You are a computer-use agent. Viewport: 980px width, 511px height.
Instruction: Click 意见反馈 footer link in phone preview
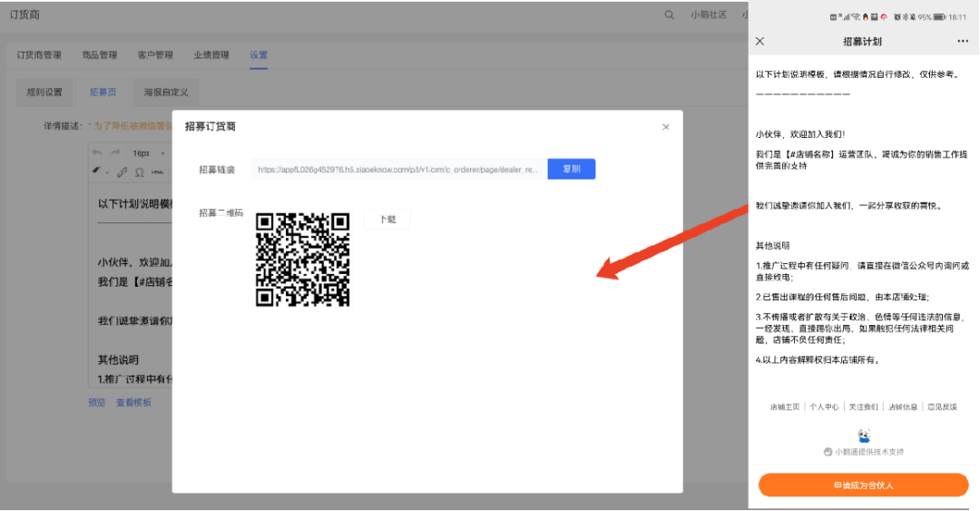pyautogui.click(x=942, y=407)
